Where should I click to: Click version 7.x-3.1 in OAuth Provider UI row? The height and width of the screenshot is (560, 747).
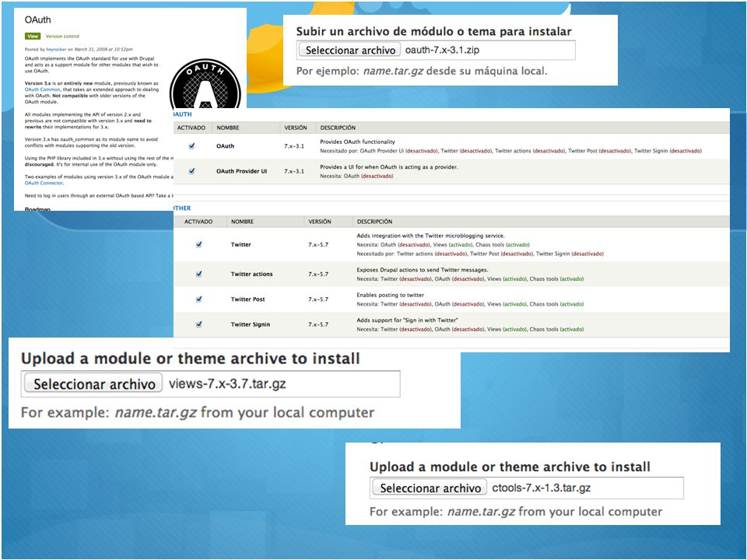(x=294, y=171)
